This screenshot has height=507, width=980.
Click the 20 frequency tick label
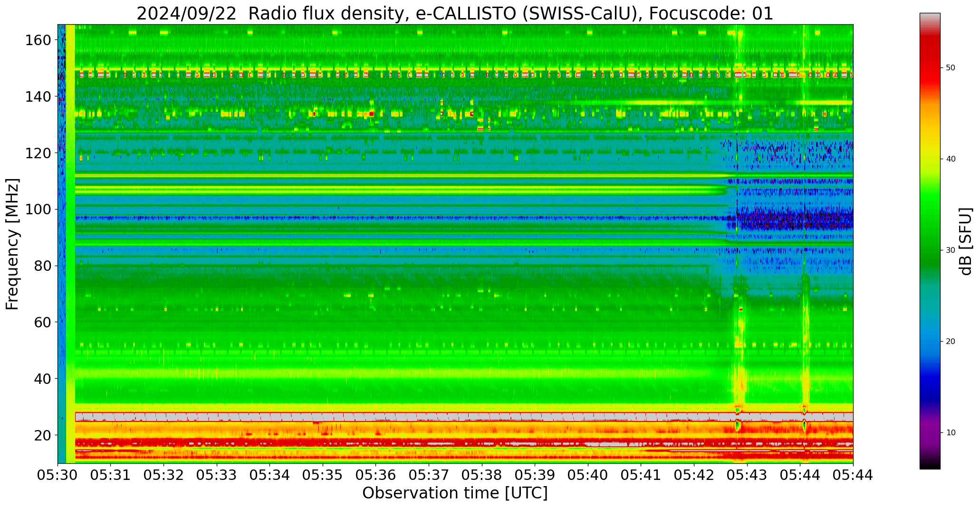[x=42, y=435]
